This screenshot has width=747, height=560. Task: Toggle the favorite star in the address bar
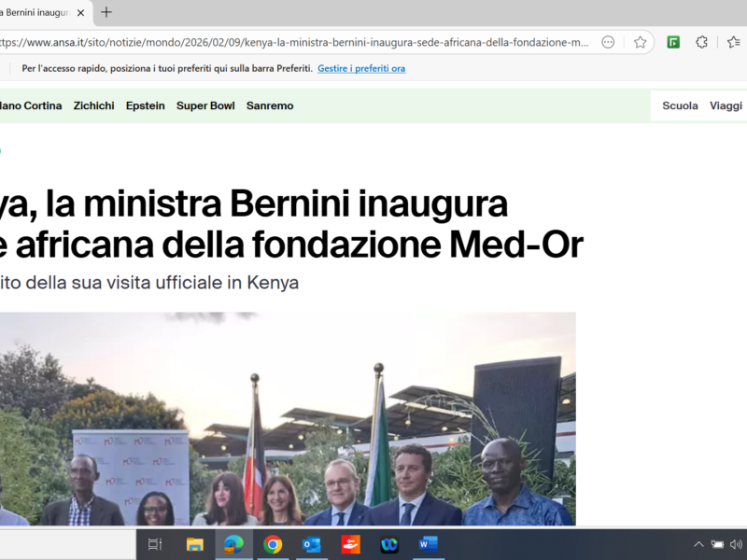click(x=641, y=41)
